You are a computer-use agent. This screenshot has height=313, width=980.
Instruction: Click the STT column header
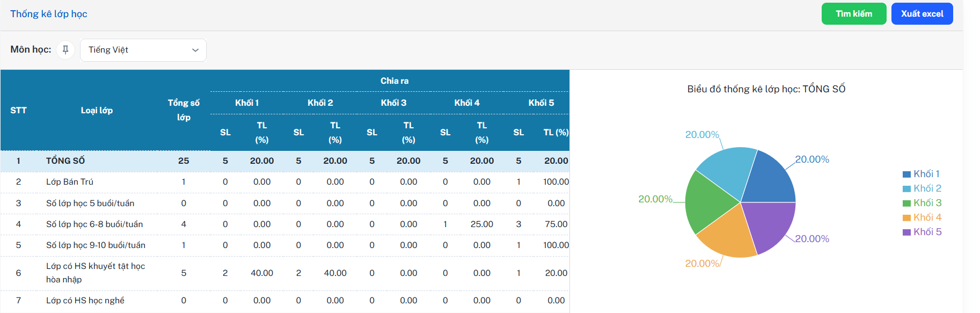(18, 111)
